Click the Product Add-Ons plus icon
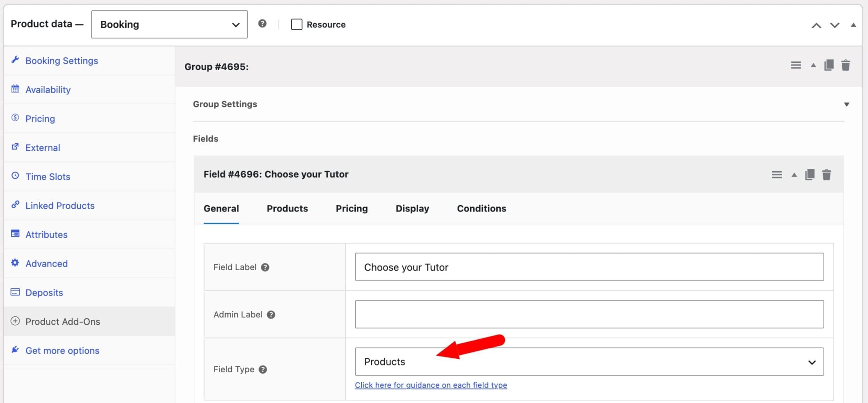868x403 pixels. 15,321
